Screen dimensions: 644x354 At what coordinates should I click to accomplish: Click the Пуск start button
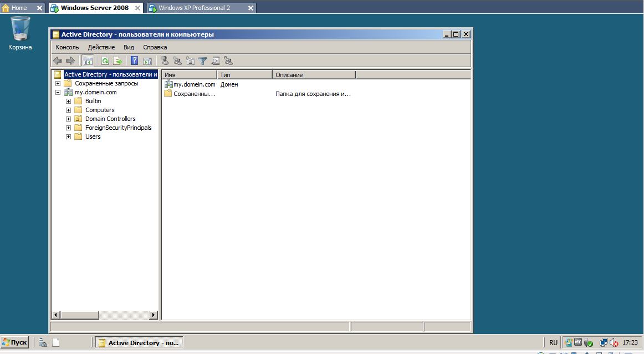pyautogui.click(x=15, y=342)
